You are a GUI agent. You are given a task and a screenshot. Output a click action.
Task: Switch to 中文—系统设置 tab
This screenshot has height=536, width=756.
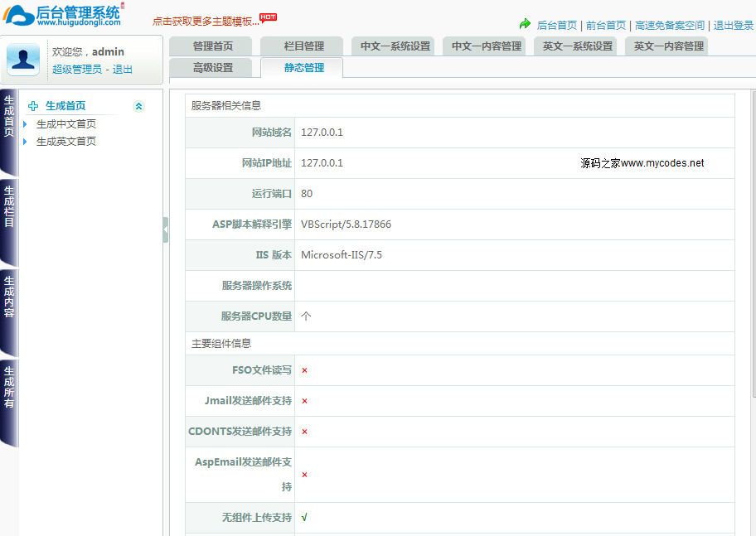point(393,46)
